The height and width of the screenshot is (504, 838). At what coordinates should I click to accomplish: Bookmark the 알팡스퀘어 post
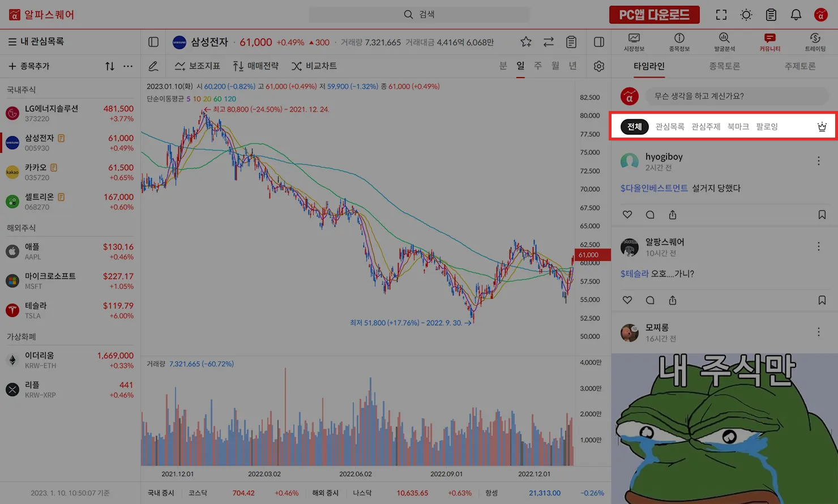click(822, 300)
